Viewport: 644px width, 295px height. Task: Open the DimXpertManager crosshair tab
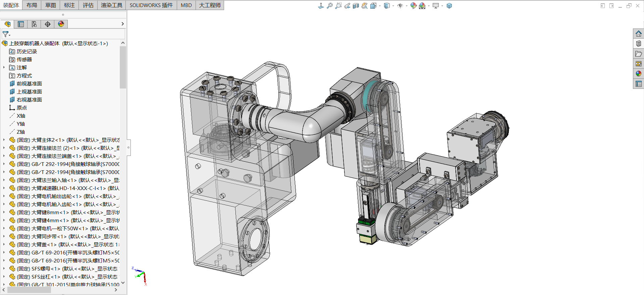pyautogui.click(x=48, y=24)
